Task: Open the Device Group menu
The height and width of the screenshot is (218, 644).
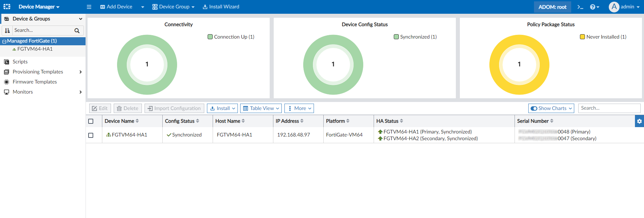Action: (x=173, y=7)
